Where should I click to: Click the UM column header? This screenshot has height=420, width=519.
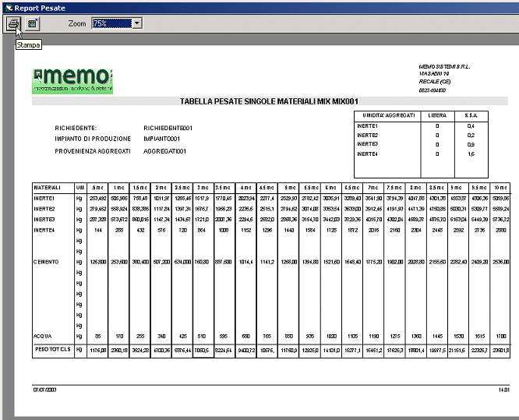pos(79,188)
